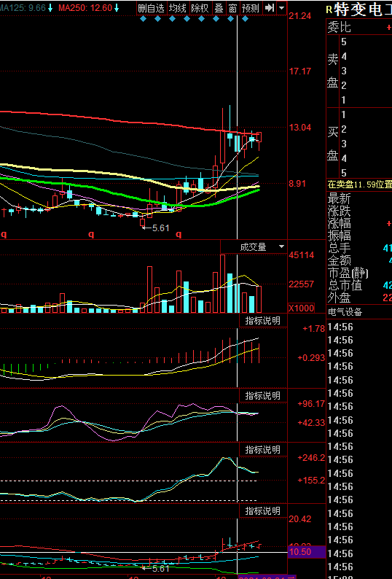Click the 45114 volume axis value

tap(302, 254)
